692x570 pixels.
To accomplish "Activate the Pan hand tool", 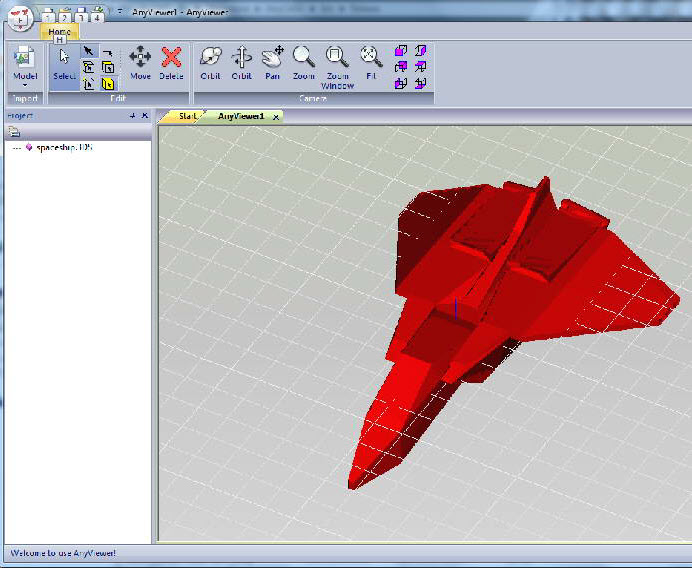I will coord(272,62).
